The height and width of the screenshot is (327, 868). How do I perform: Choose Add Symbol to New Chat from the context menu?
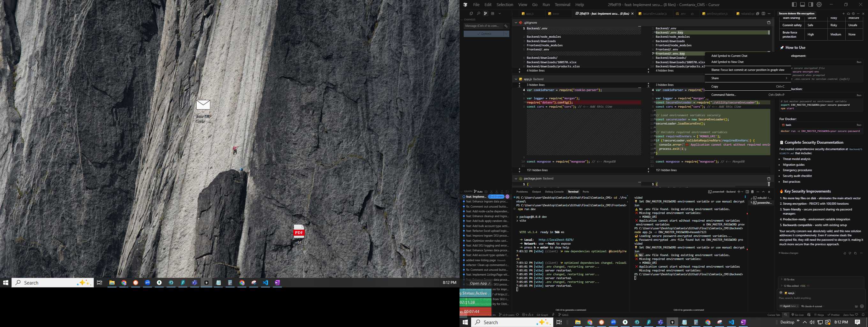tap(727, 62)
